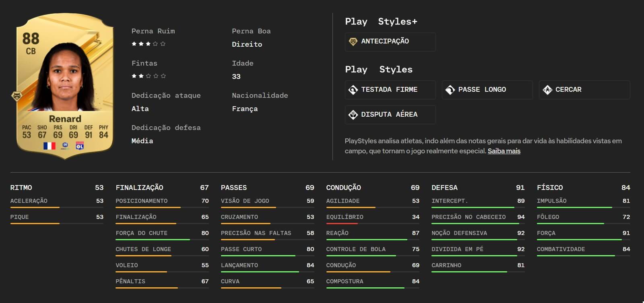This screenshot has width=644, height=303.
Task: Click the Disputa Aérea playstyle icon
Action: coord(353,115)
